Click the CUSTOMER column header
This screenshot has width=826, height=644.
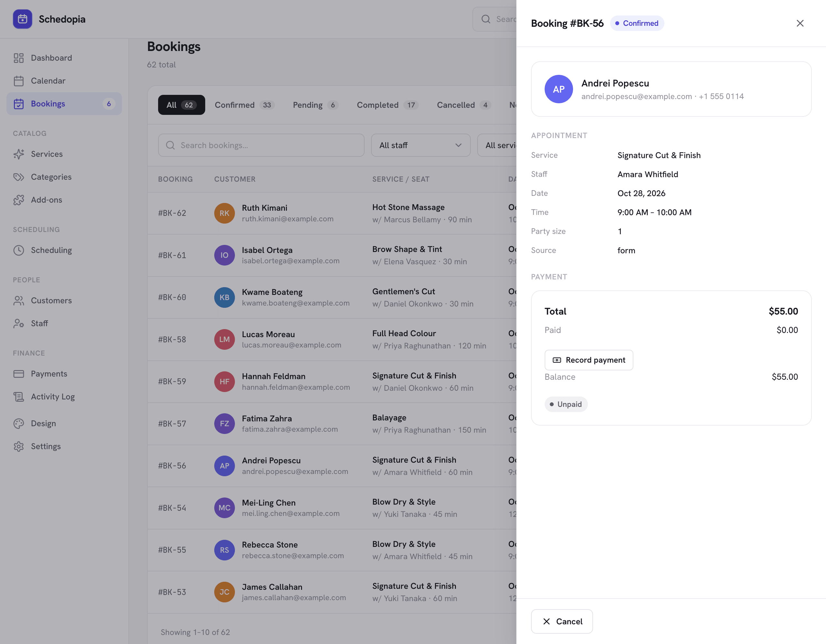[x=235, y=179]
